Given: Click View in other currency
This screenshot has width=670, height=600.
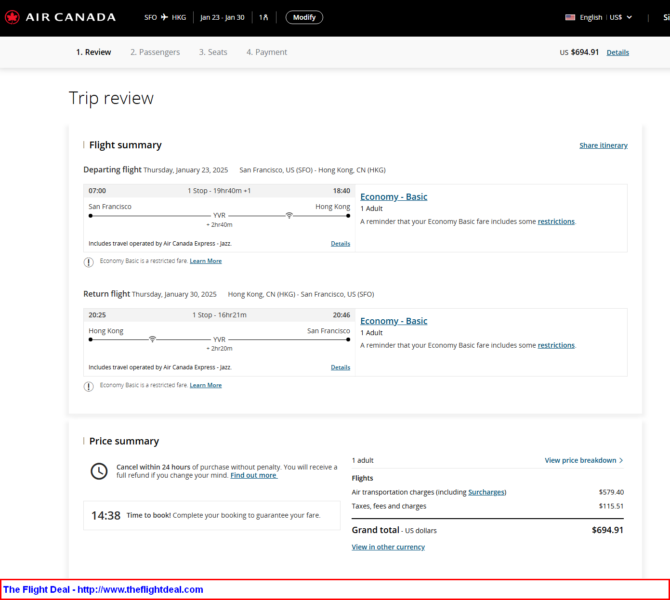Looking at the screenshot, I should (388, 547).
